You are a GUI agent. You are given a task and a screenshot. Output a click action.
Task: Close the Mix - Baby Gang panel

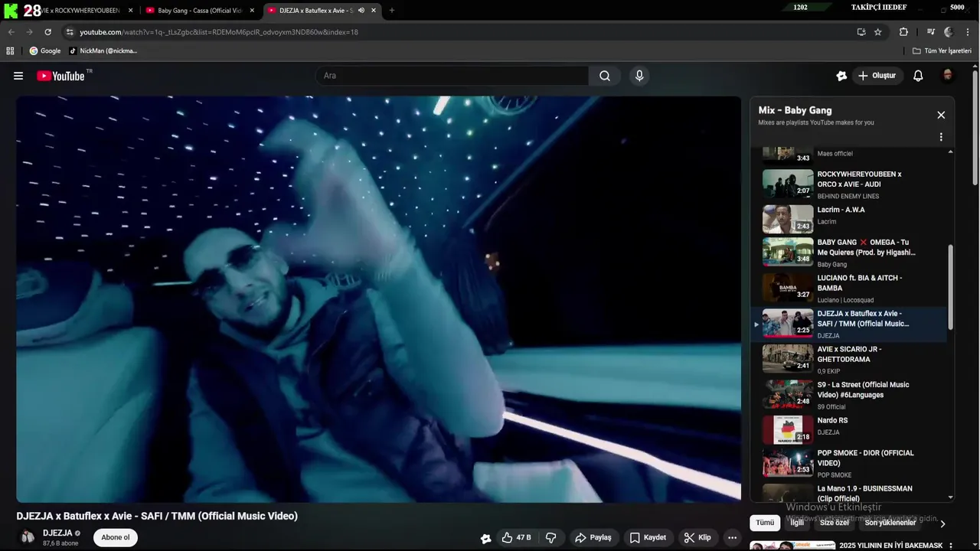point(941,115)
